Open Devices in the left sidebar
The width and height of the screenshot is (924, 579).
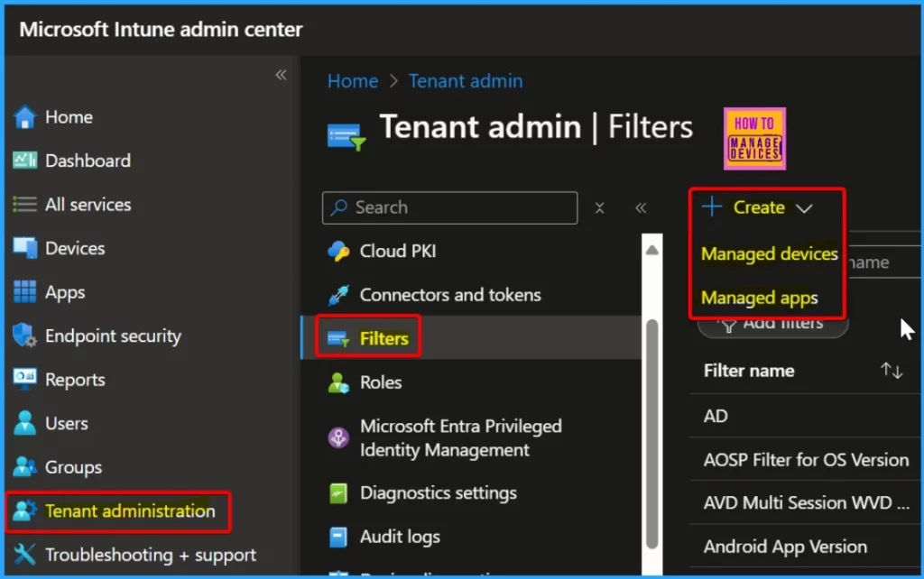75,248
